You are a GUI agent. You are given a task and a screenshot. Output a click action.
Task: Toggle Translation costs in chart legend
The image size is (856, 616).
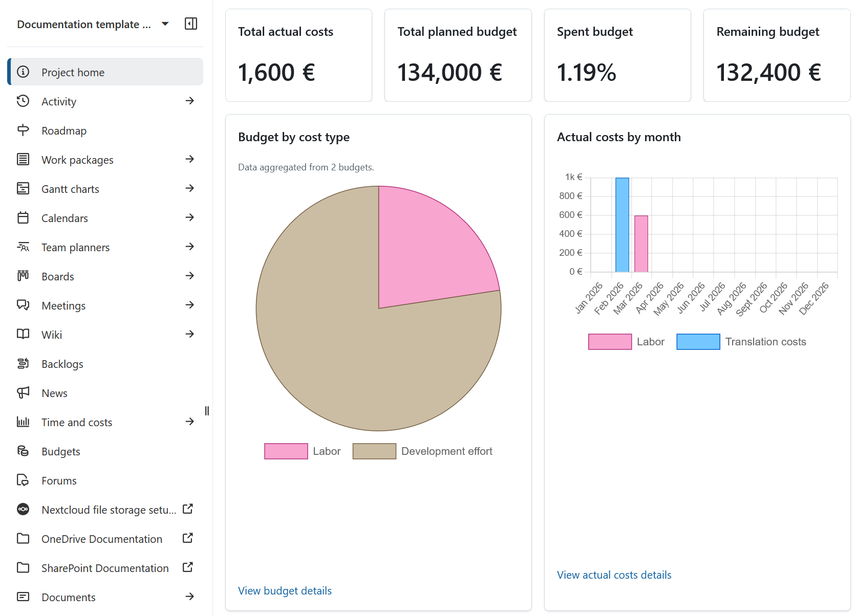coord(698,341)
